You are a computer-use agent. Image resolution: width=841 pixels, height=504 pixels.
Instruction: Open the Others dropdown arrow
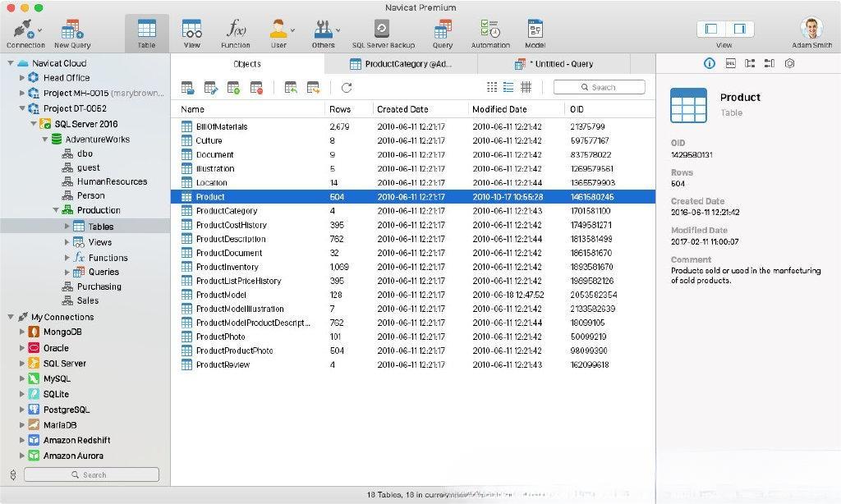tap(338, 30)
